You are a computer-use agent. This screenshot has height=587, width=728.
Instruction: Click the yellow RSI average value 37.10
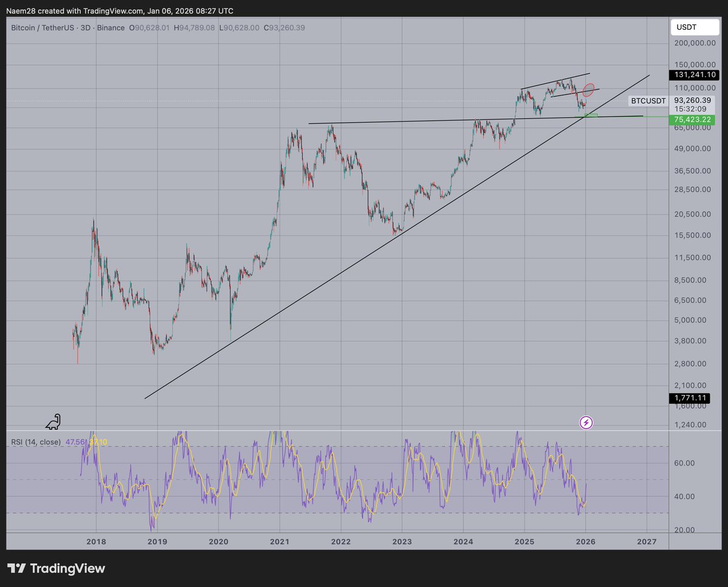tap(98, 442)
